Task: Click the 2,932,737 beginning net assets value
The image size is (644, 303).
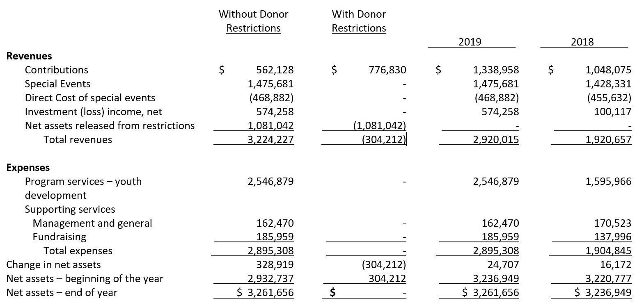Action: pos(270,278)
